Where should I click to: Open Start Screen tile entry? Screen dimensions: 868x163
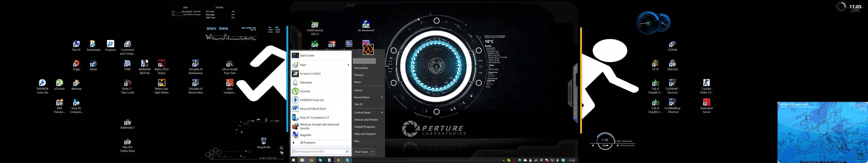(321, 55)
